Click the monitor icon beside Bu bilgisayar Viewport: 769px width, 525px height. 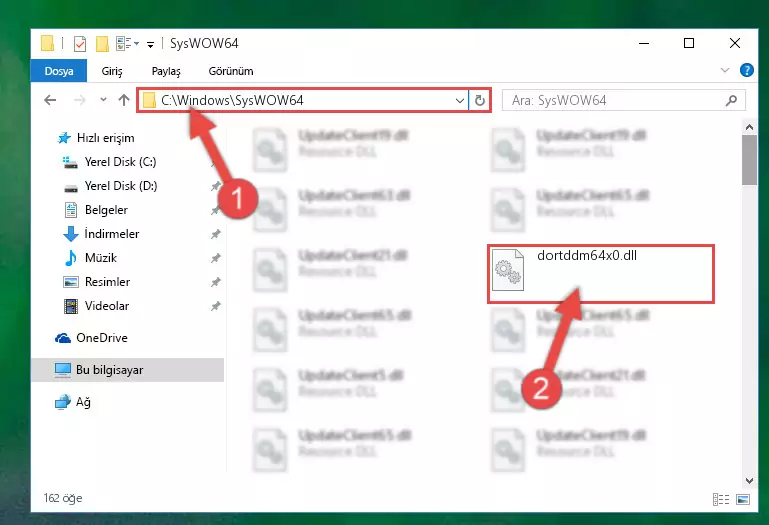coord(63,370)
